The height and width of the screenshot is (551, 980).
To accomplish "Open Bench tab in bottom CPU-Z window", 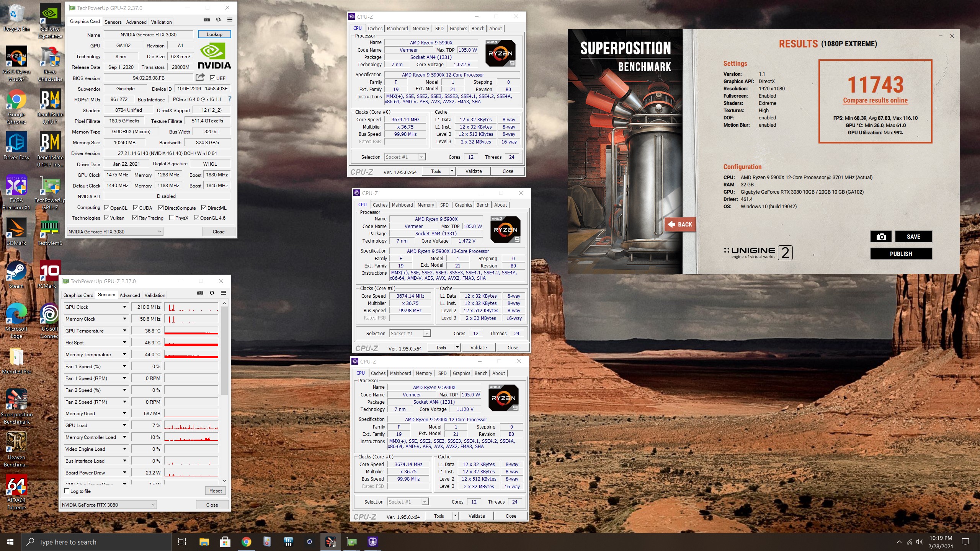I will click(481, 373).
